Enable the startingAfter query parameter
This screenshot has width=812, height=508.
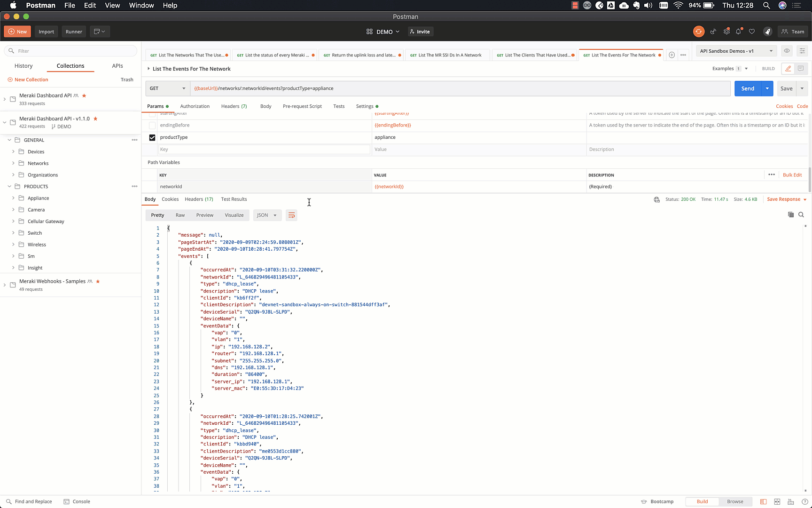(152, 113)
